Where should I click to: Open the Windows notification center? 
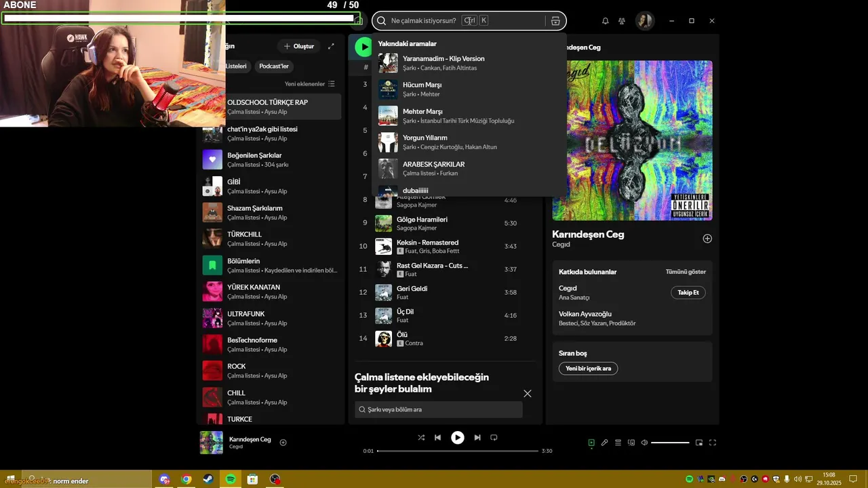(x=853, y=479)
